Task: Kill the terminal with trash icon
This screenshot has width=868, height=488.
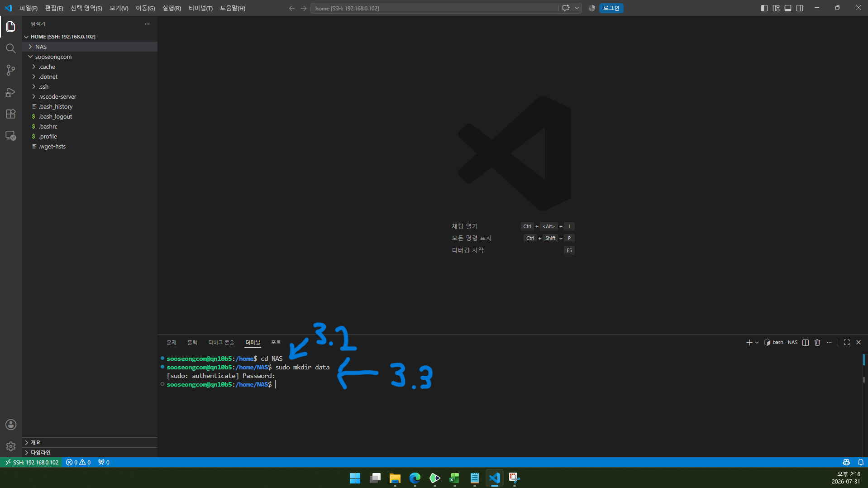Action: 817,343
